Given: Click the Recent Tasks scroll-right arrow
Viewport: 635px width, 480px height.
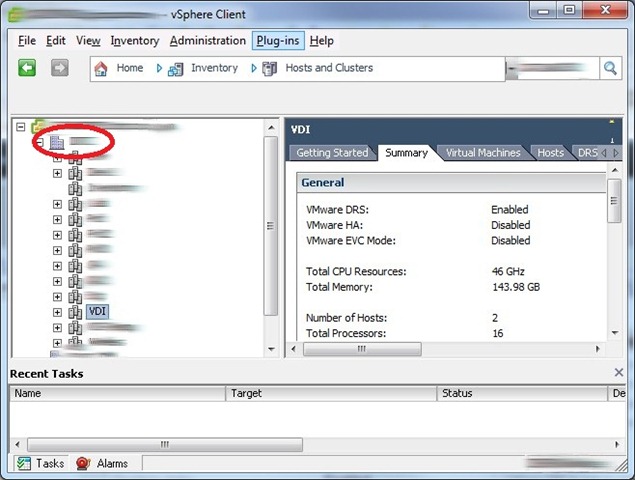Looking at the screenshot, I should coord(617,444).
